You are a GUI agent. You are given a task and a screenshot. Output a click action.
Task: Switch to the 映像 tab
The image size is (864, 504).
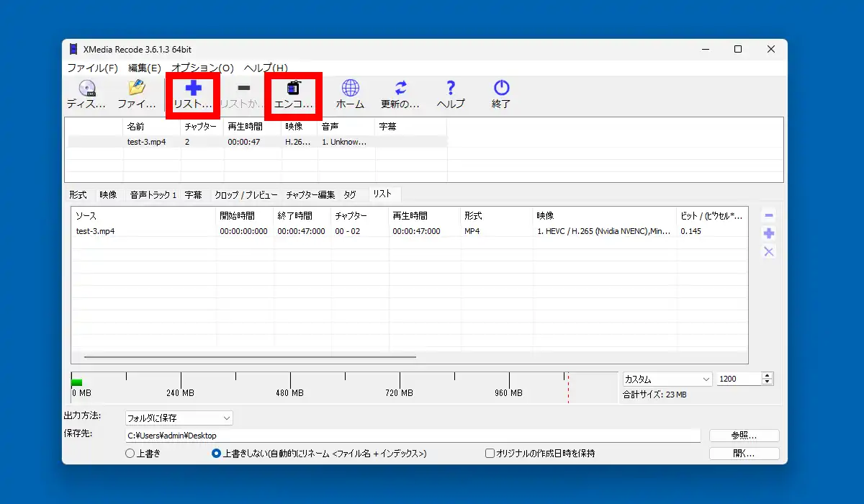108,194
